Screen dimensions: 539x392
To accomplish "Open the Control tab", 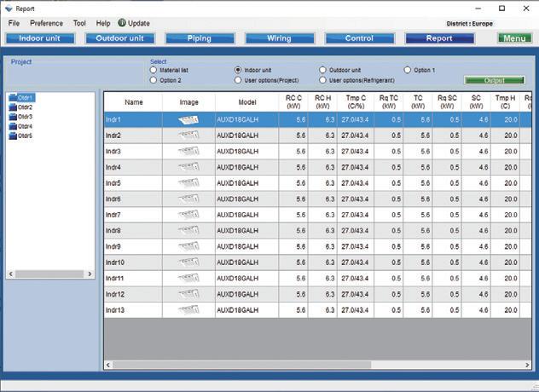I will coord(360,38).
